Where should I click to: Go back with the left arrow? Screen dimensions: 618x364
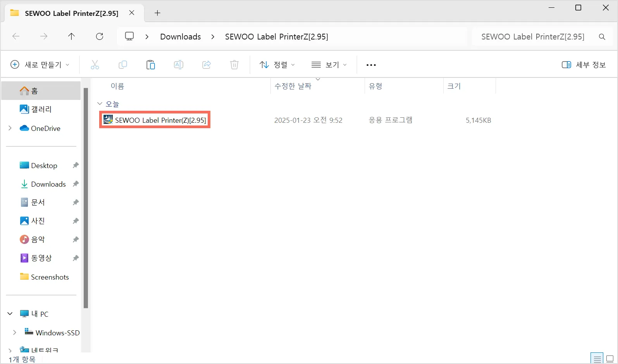(x=16, y=36)
